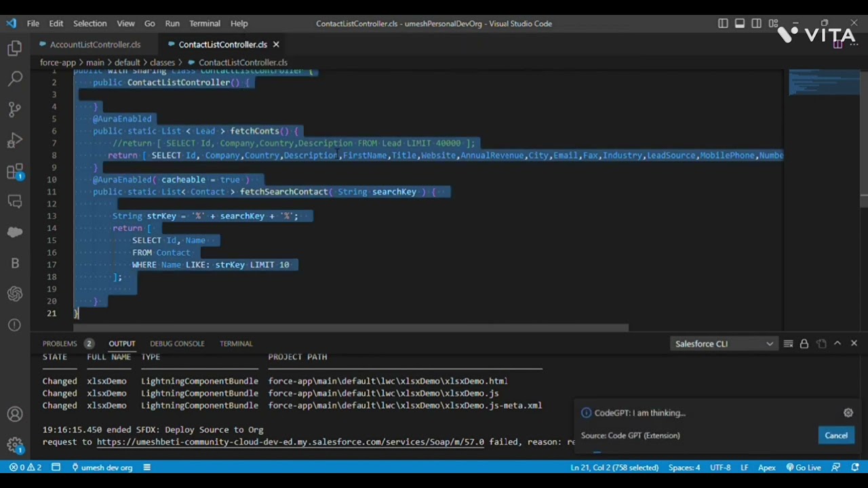Open the Source Control view
868x488 pixels.
point(15,109)
